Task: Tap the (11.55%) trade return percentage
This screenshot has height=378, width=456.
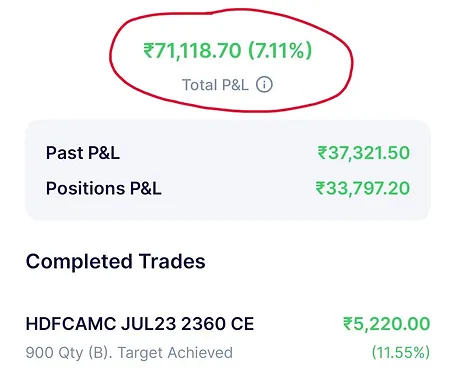Action: (401, 353)
